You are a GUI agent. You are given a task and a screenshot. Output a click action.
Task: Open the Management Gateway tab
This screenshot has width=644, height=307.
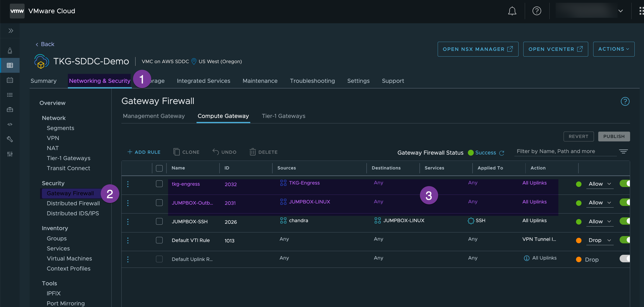154,116
